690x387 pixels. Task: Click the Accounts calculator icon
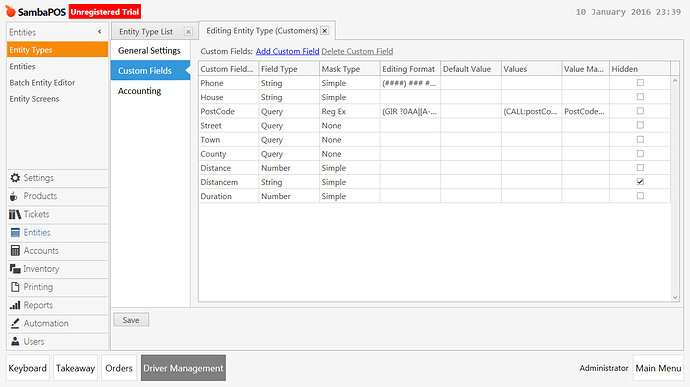[15, 251]
